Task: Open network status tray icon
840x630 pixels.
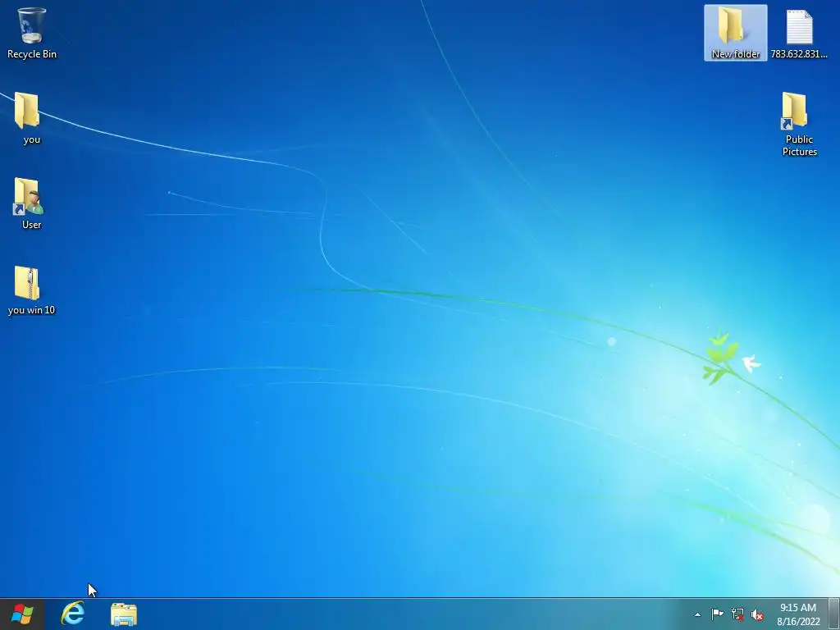Action: 737,614
